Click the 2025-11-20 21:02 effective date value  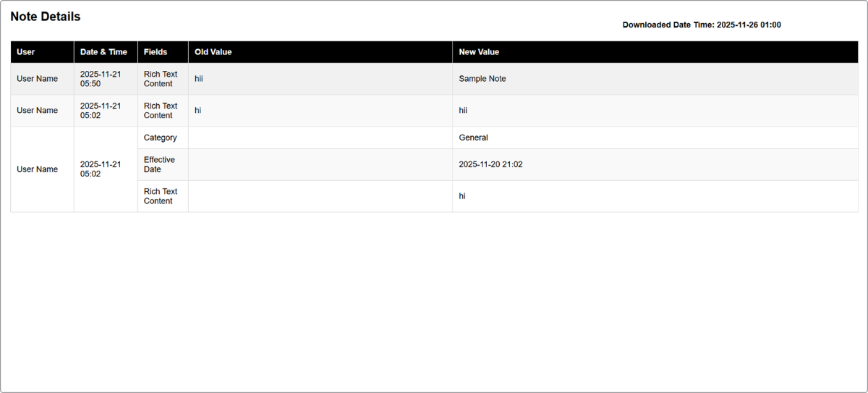pos(490,164)
